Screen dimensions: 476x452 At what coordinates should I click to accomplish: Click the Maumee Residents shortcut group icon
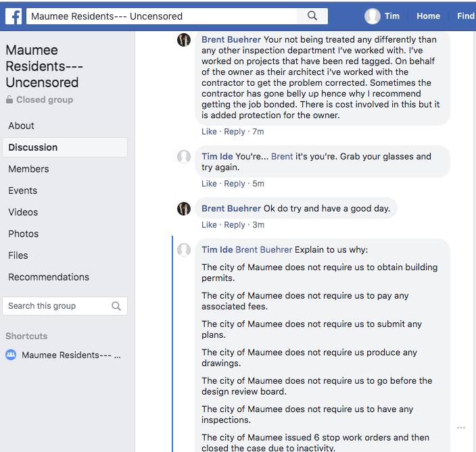[11, 355]
